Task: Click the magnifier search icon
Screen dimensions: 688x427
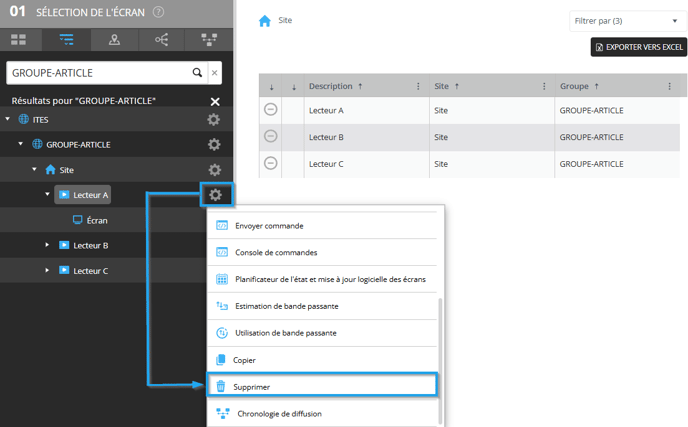Action: [197, 72]
